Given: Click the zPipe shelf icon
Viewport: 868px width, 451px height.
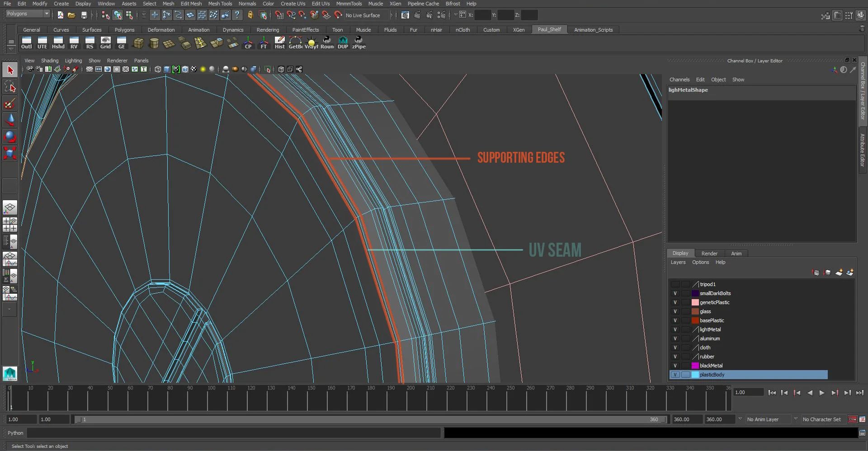Looking at the screenshot, I should pyautogui.click(x=359, y=43).
